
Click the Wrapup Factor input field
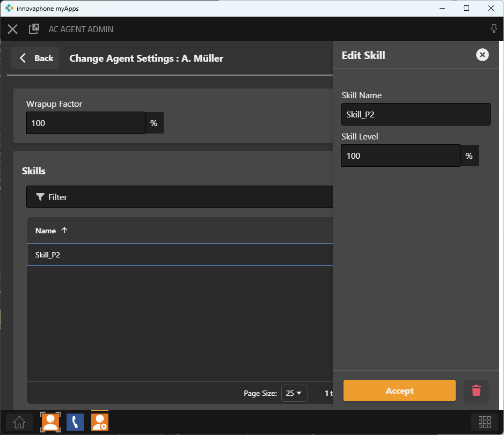point(86,123)
